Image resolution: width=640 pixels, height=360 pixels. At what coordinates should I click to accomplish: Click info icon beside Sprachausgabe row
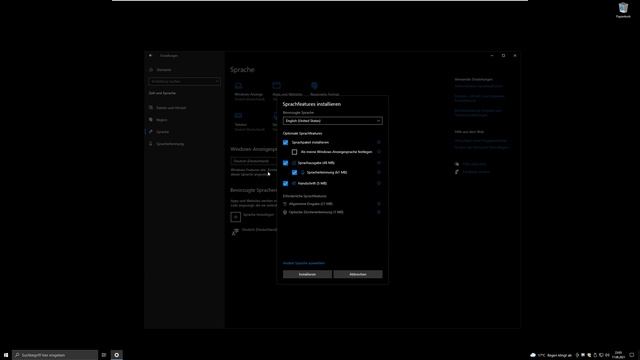tap(379, 163)
